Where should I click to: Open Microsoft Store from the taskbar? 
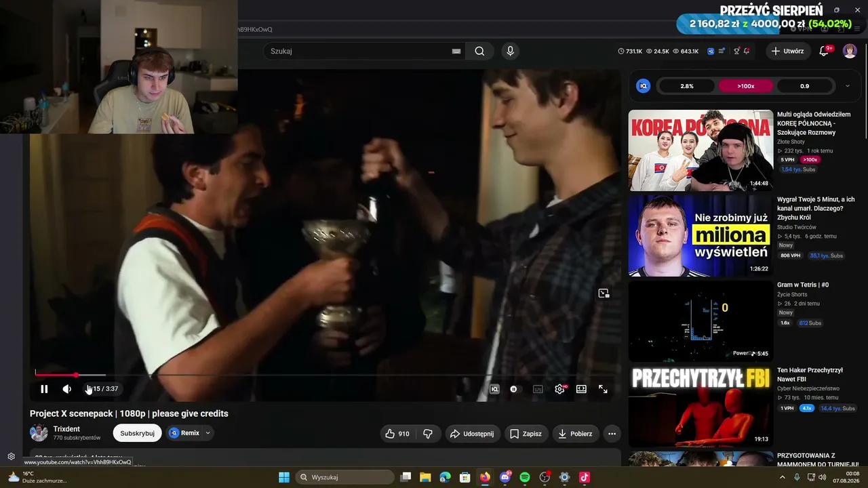tap(465, 477)
